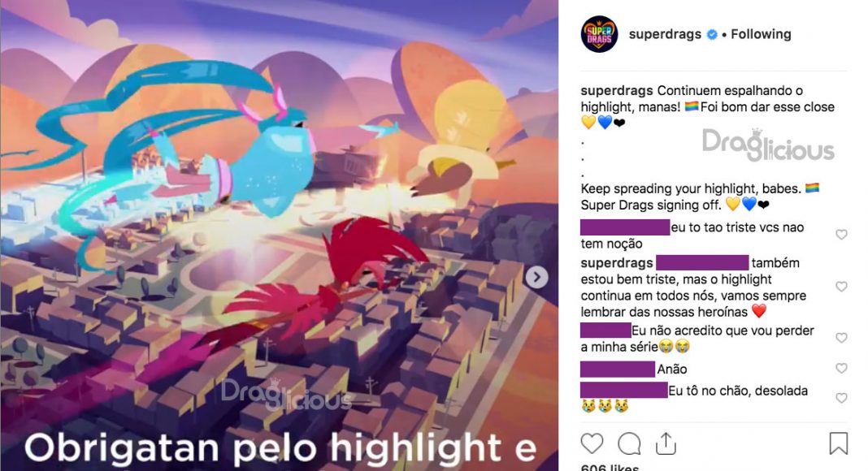Like the superdrags reply comment
The height and width of the screenshot is (471, 868).
pyautogui.click(x=841, y=287)
